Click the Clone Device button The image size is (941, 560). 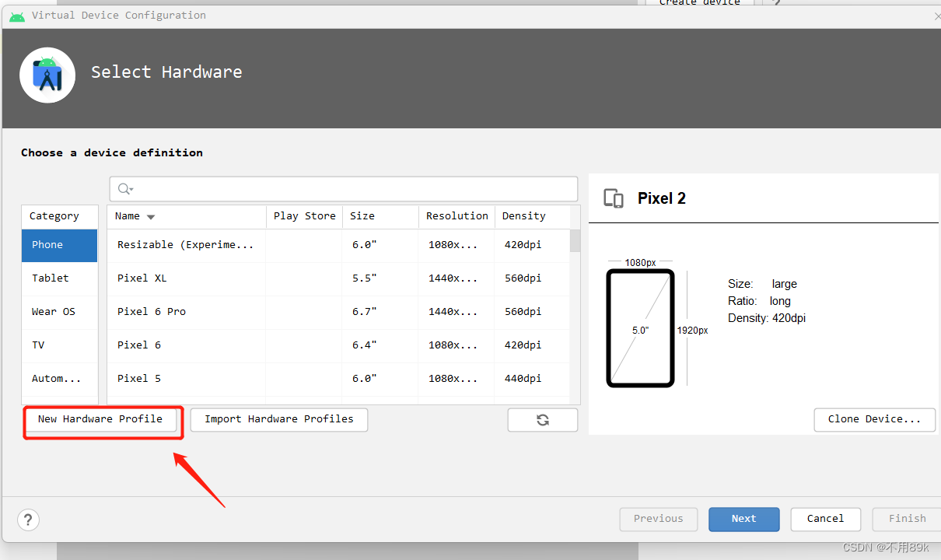875,420
